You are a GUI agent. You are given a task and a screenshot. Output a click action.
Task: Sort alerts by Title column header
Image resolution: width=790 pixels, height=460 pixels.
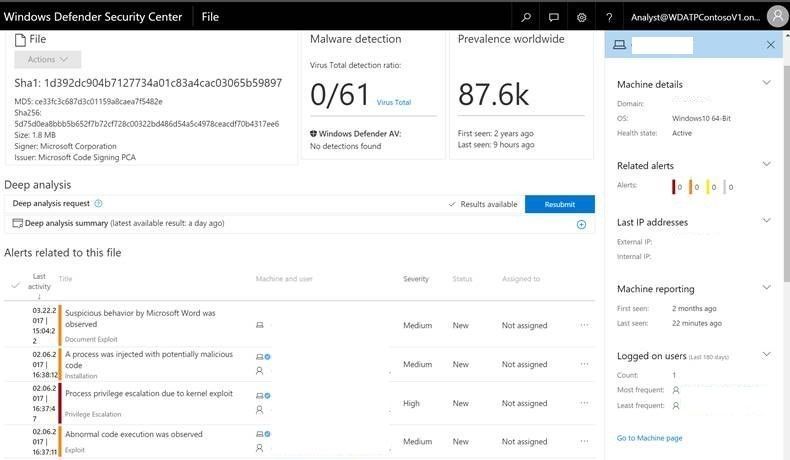point(65,279)
